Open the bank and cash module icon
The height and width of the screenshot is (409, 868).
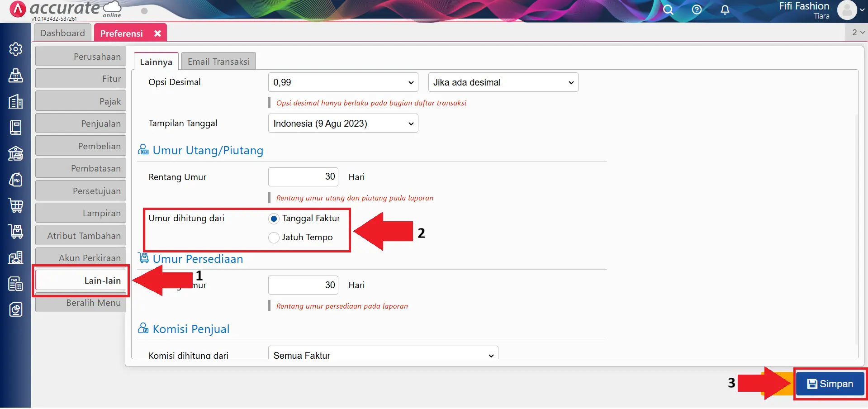(x=16, y=154)
